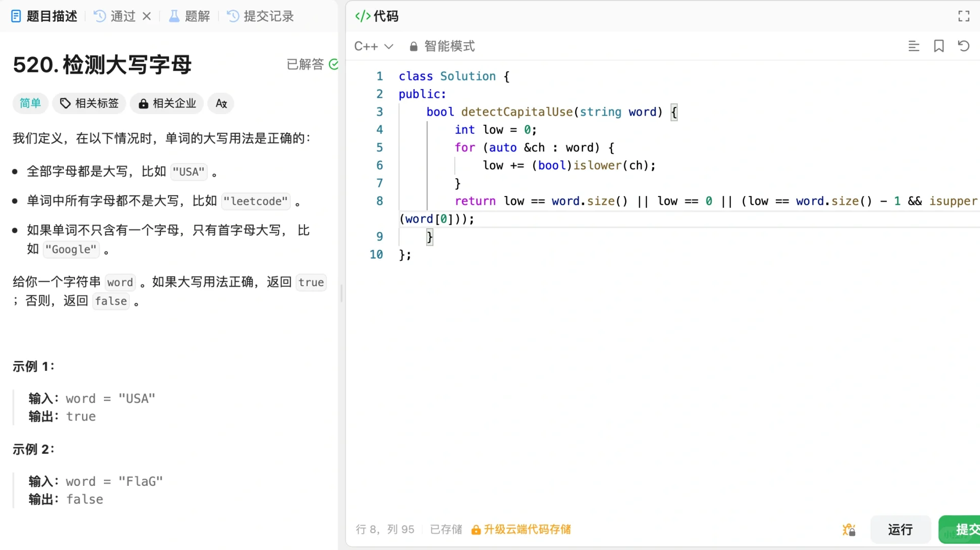Click the panel divider resize handle
This screenshot has width=980, height=550.
[x=341, y=293]
